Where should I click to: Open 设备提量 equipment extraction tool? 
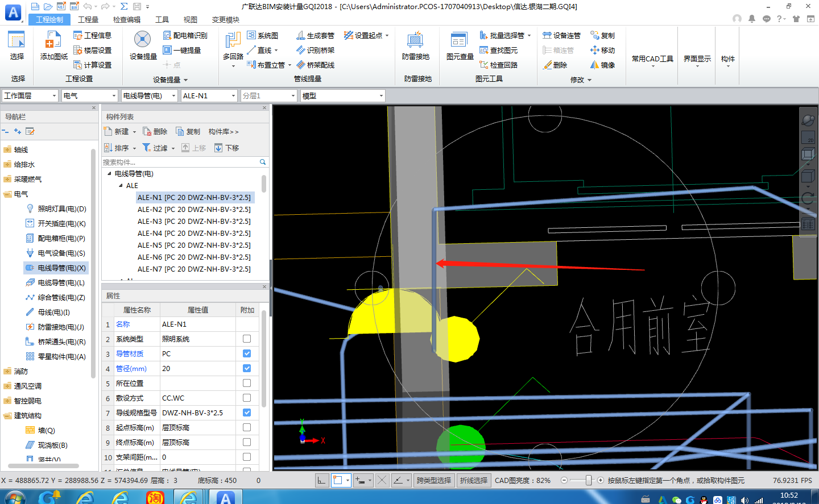(143, 46)
